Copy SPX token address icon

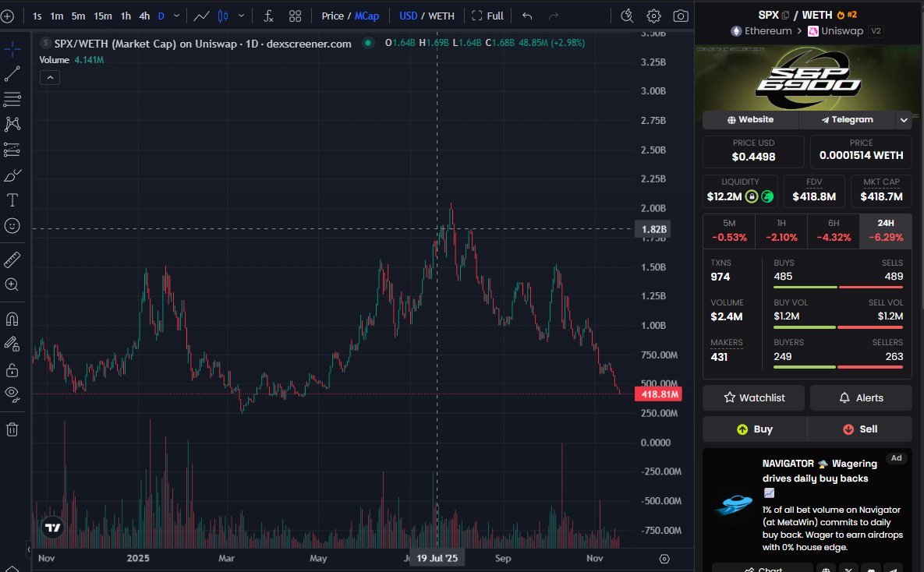pyautogui.click(x=785, y=15)
